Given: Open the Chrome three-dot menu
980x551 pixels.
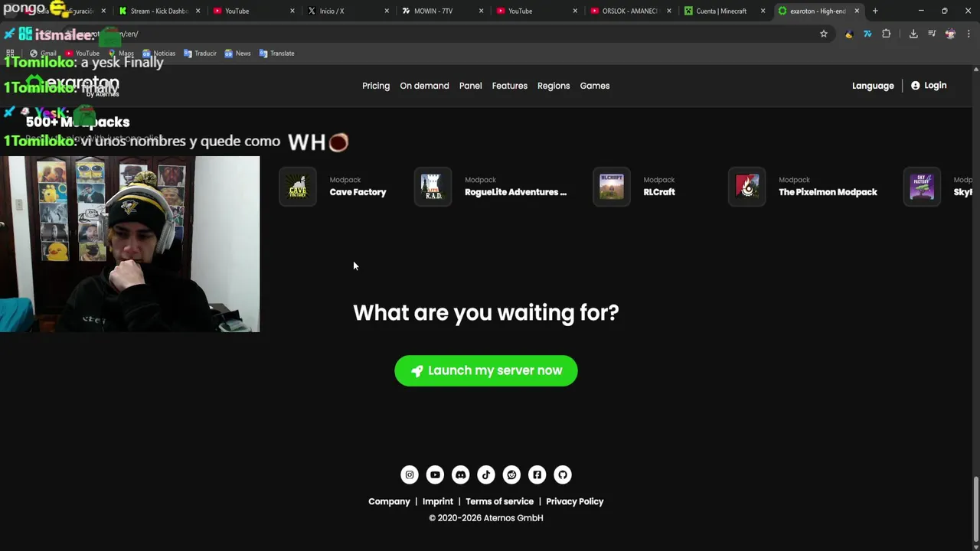Looking at the screenshot, I should [969, 34].
